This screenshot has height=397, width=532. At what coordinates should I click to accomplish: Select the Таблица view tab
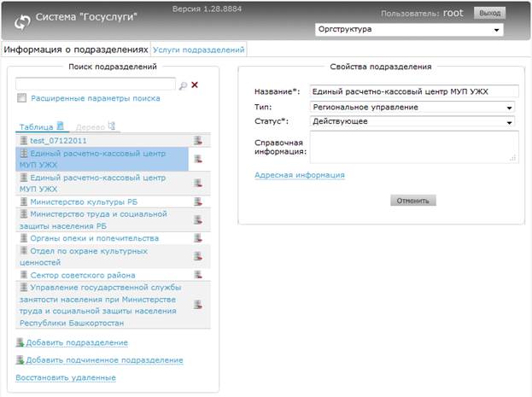(42, 126)
